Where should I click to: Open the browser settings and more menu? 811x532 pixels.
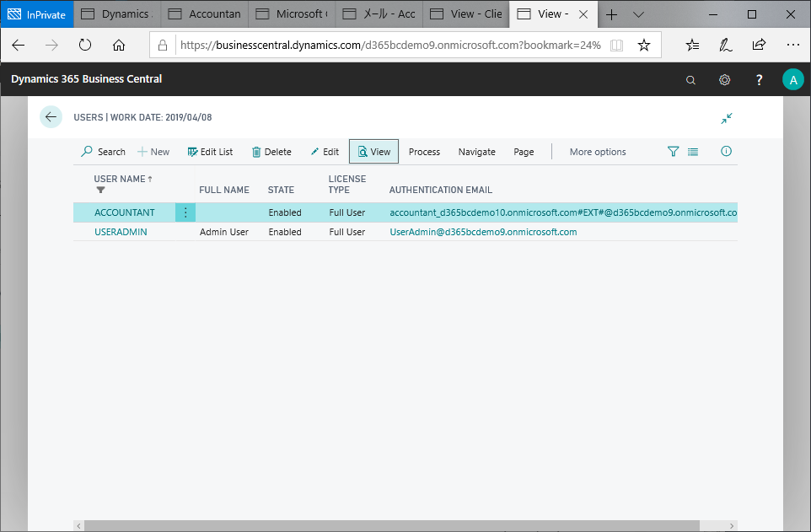pyautogui.click(x=793, y=45)
